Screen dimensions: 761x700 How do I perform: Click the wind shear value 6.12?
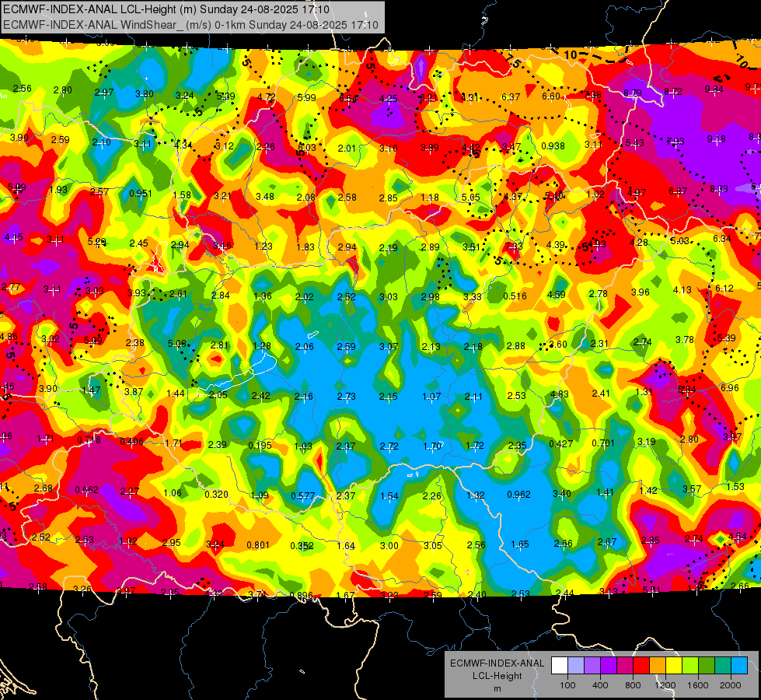[x=724, y=289]
